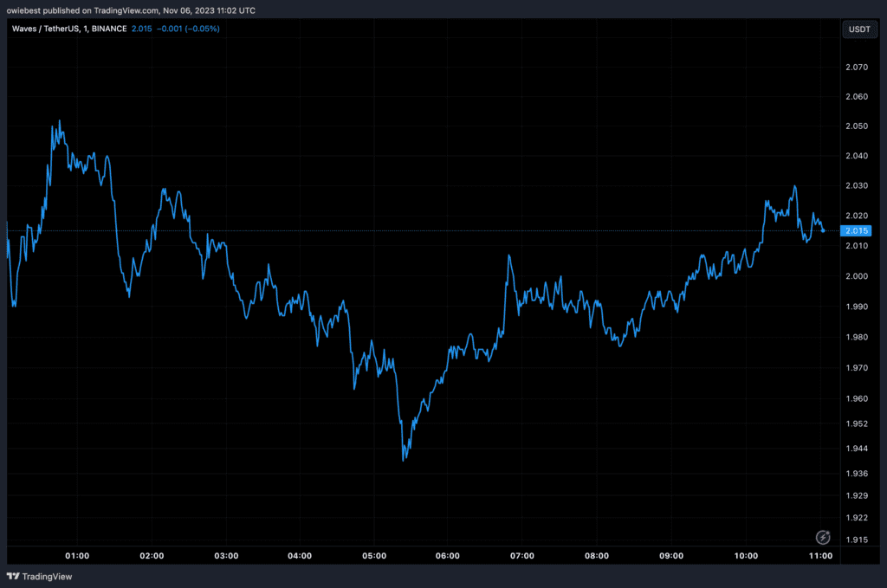Select the 05:00 time axis label
Screen dimensions: 887x588
point(374,555)
